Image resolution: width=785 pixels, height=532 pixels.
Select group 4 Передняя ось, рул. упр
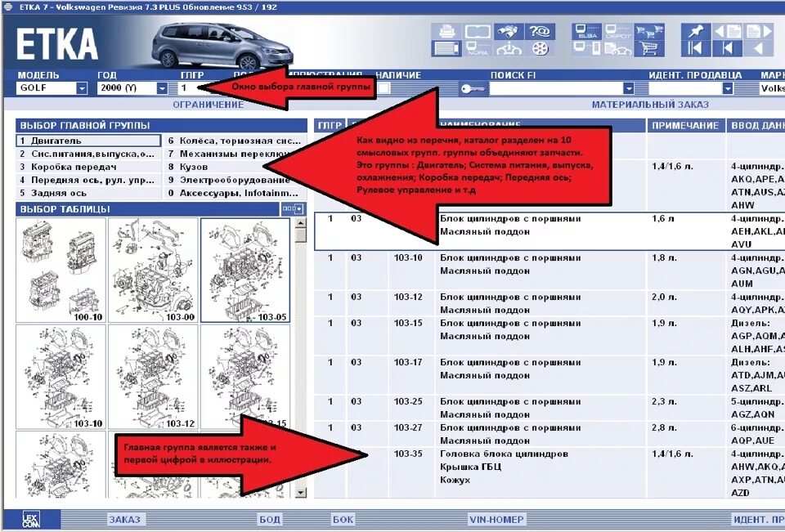point(88,180)
